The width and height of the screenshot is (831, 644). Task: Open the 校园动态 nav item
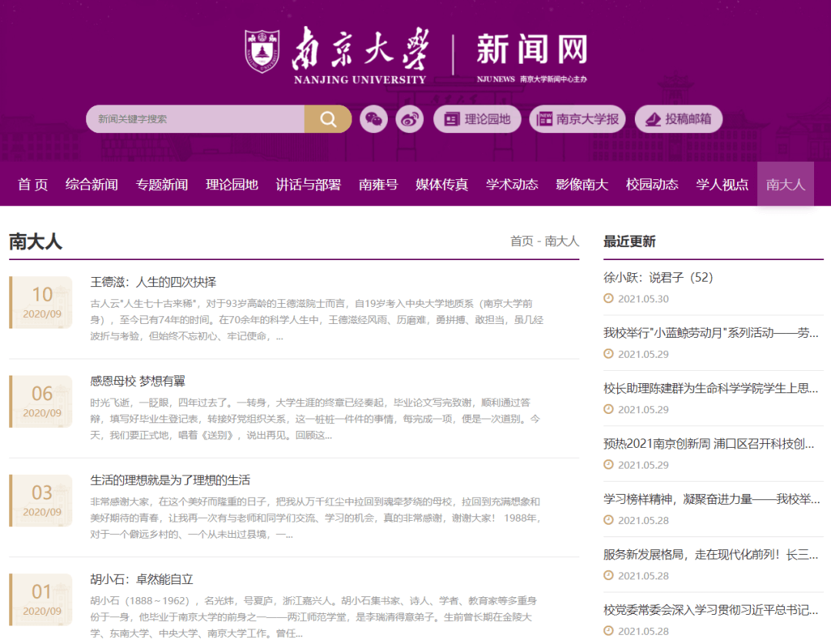(652, 185)
